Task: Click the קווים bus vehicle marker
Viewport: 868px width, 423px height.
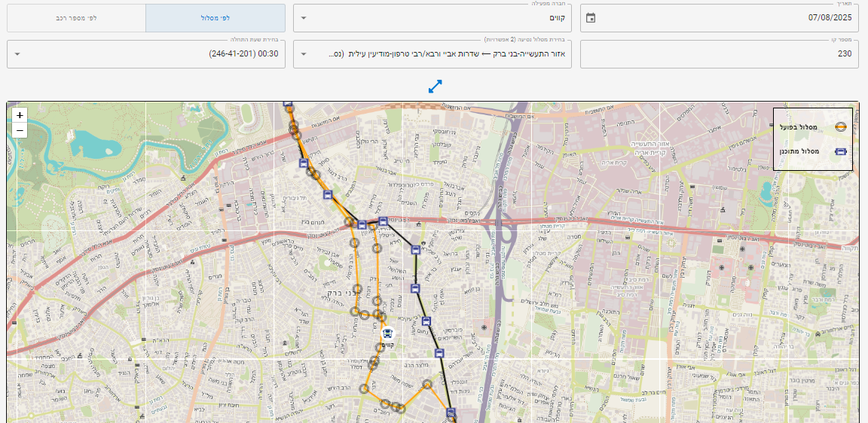Action: tap(389, 333)
